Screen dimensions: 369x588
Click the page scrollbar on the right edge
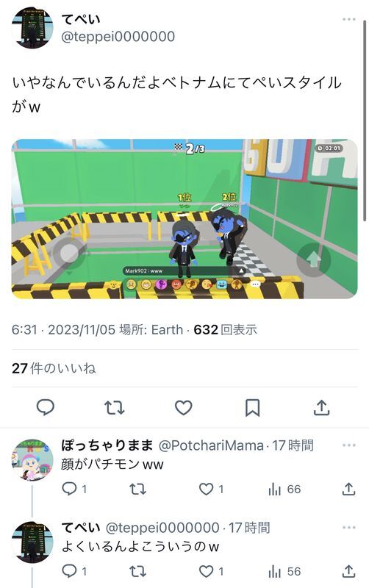(x=365, y=120)
